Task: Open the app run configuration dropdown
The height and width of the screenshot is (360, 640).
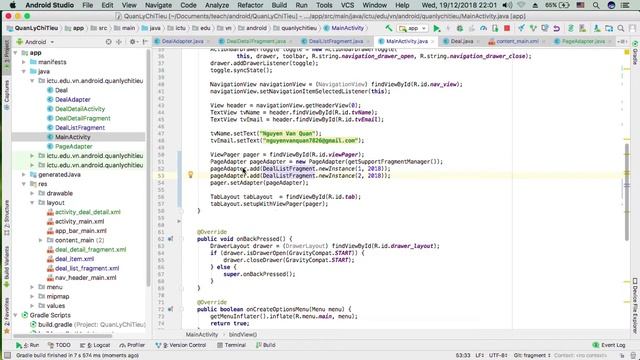Action: click(x=413, y=28)
